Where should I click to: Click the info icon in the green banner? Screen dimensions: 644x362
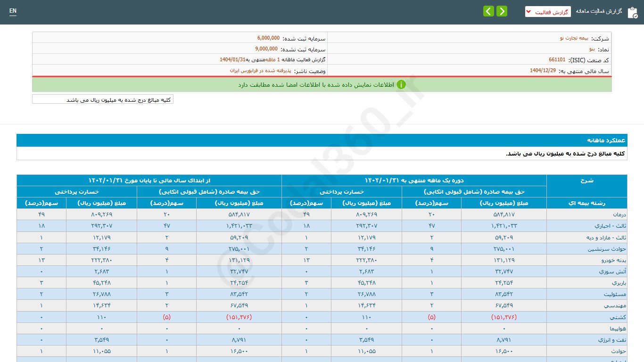pos(401,85)
